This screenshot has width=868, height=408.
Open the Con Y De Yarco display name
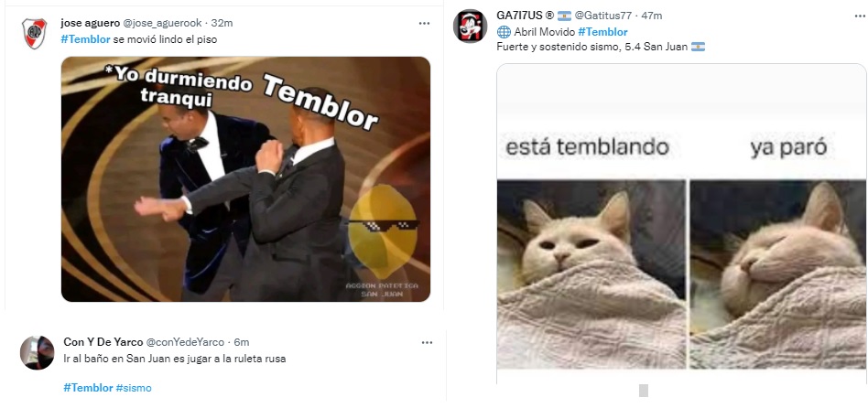pyautogui.click(x=103, y=342)
